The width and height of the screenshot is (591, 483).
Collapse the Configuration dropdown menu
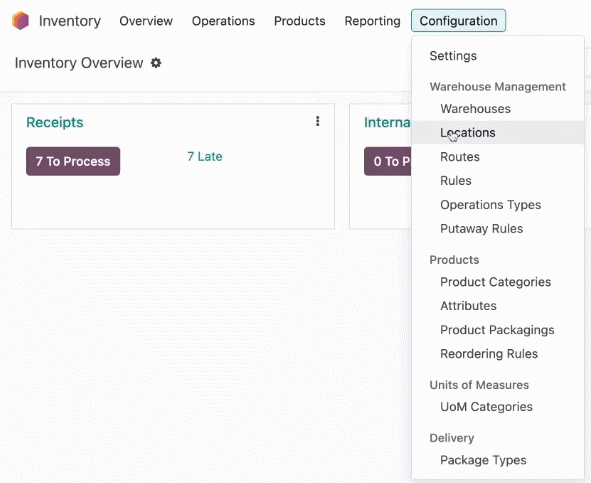(458, 21)
